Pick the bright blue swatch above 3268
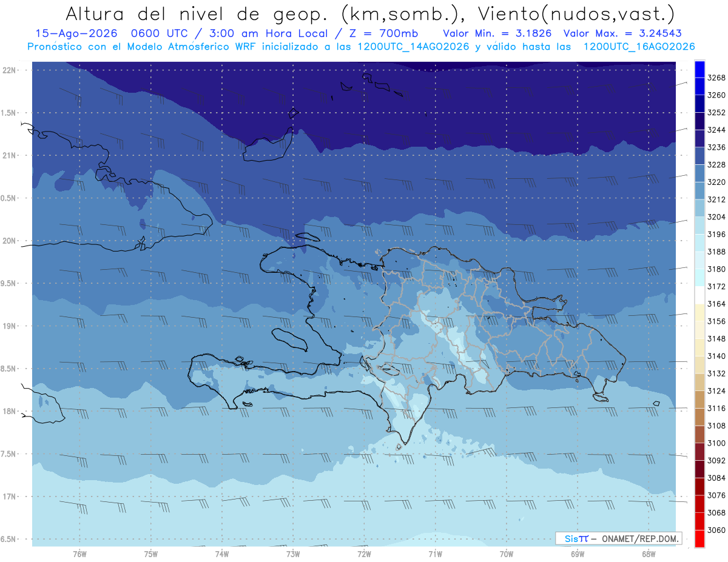The width and height of the screenshot is (728, 562). 699,69
